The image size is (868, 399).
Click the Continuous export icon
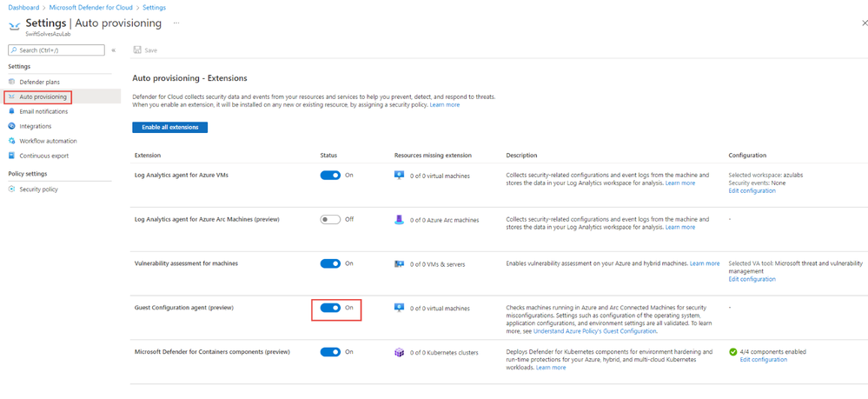11,156
